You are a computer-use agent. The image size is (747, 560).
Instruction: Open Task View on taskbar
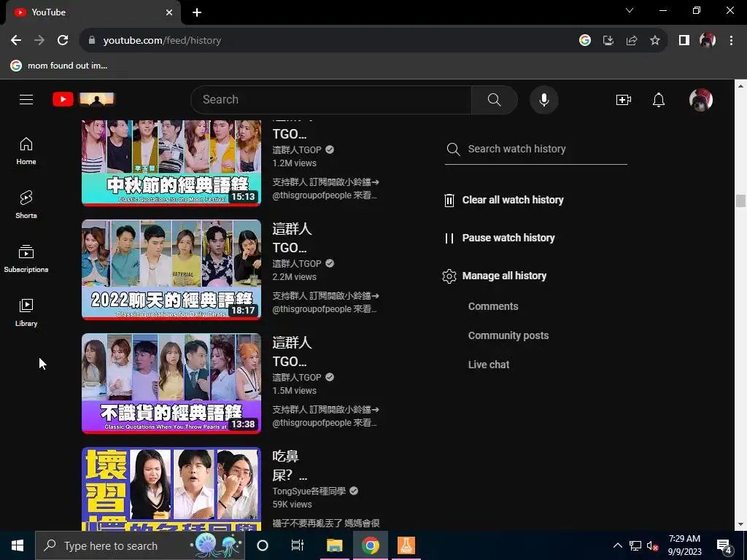298,545
